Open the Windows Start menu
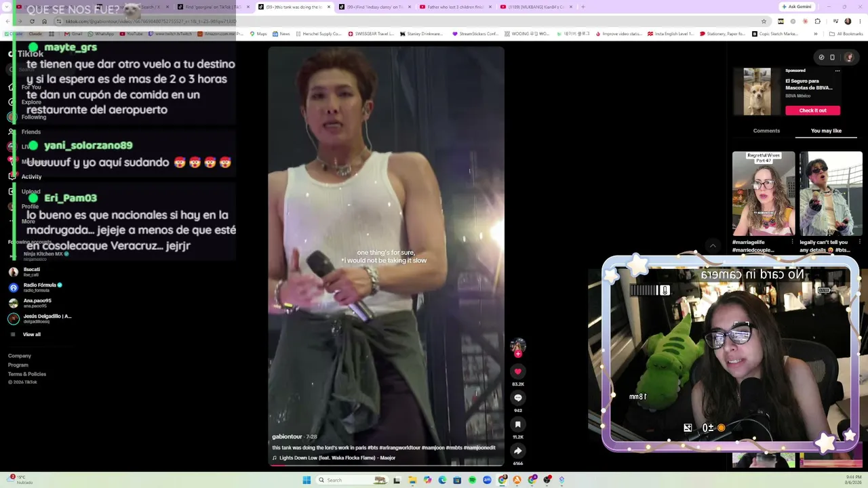This screenshot has height=488, width=868. (x=307, y=480)
